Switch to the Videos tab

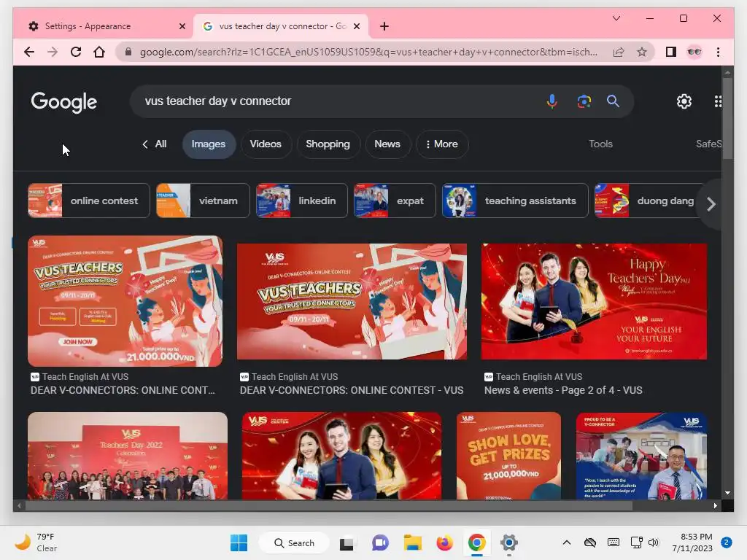pyautogui.click(x=266, y=144)
